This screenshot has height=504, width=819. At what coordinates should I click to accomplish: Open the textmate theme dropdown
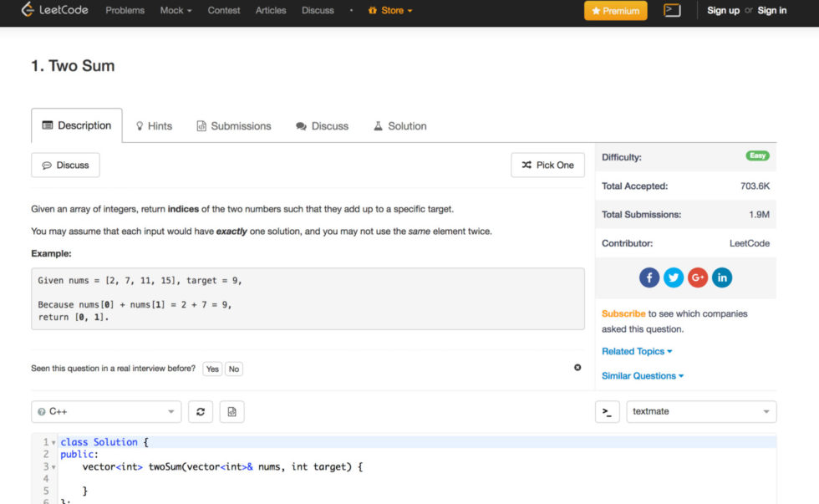pos(701,411)
